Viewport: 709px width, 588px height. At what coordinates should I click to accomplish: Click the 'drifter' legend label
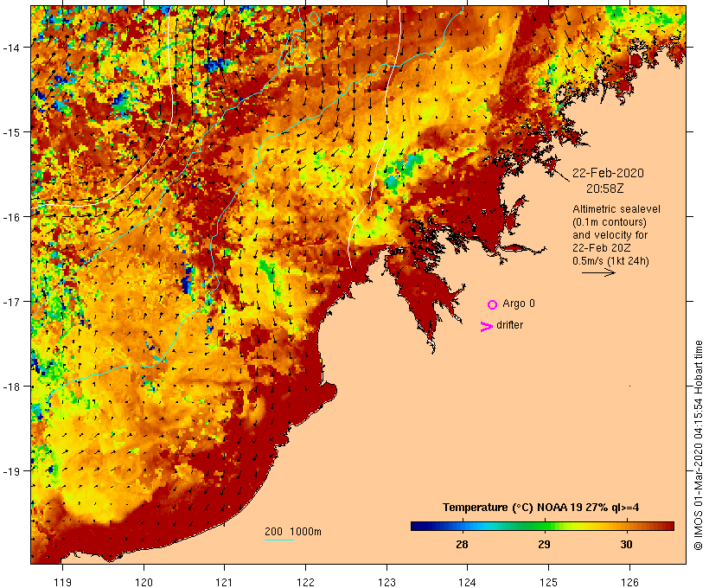pyautogui.click(x=509, y=325)
